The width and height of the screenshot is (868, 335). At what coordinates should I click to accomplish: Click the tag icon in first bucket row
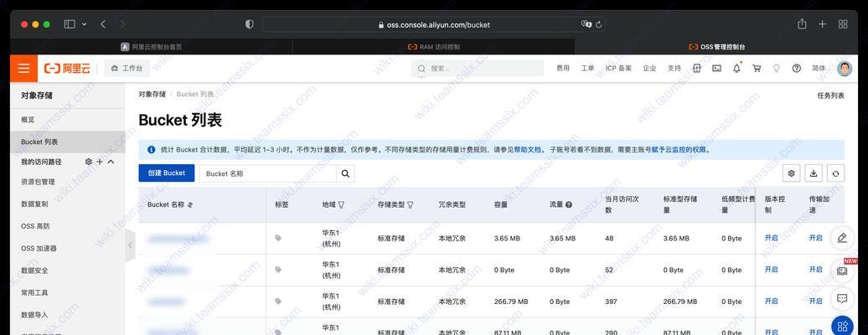pyautogui.click(x=278, y=238)
